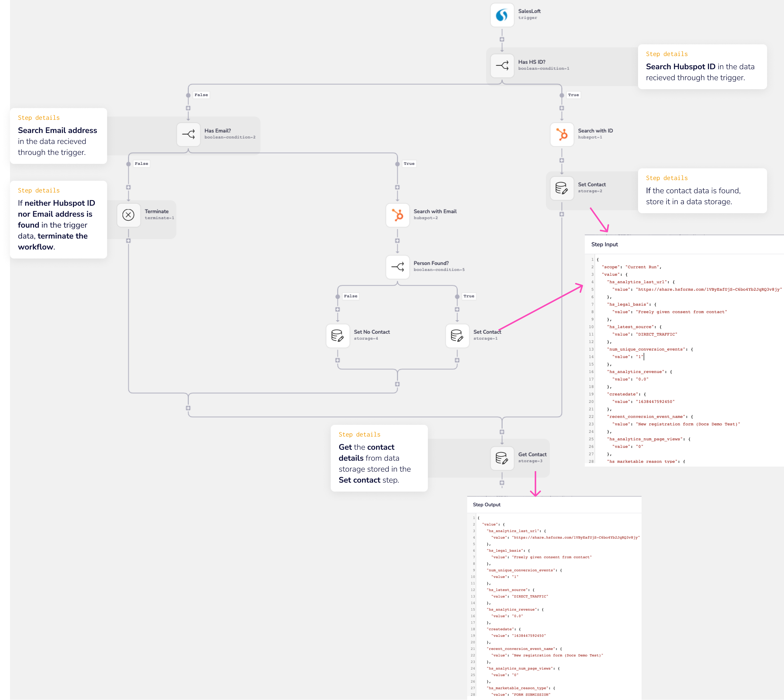Open the Has HS ID? condition node icon
The height and width of the screenshot is (700, 784).
pyautogui.click(x=502, y=65)
